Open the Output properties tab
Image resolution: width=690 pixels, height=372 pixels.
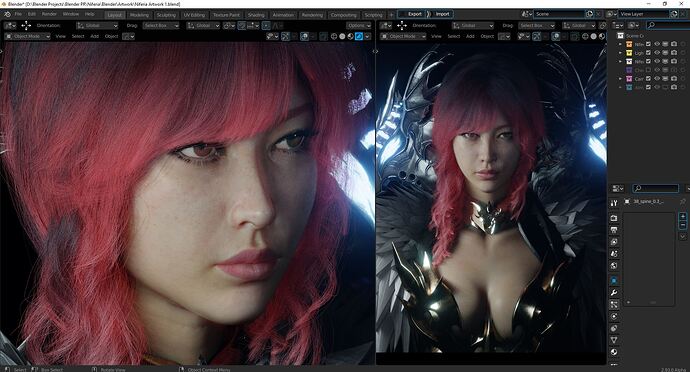[614, 230]
